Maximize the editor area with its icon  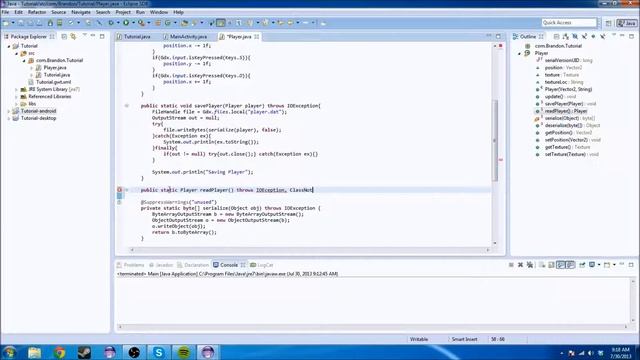(498, 36)
